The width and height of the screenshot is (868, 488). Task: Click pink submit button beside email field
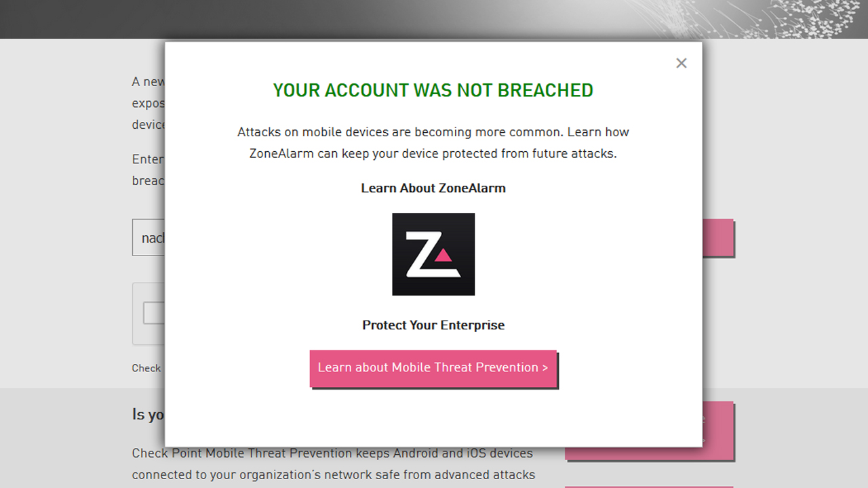coord(718,237)
